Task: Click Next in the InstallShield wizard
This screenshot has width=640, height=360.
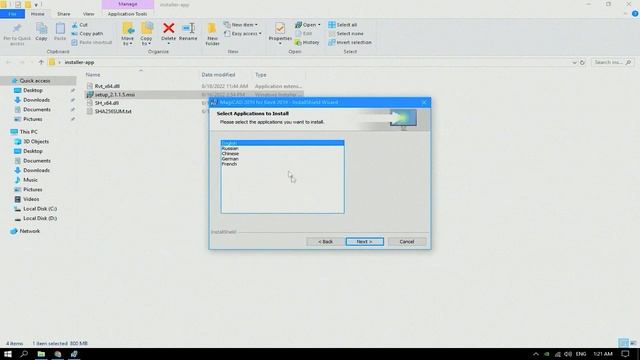Action: pos(364,242)
